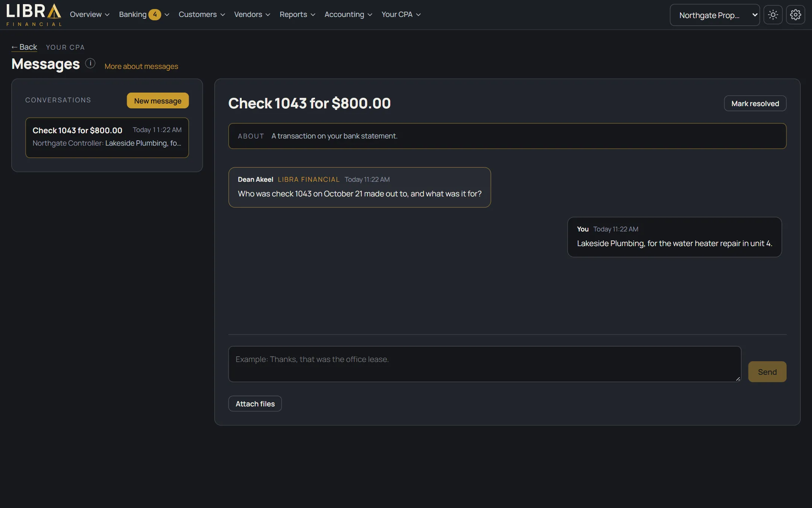The height and width of the screenshot is (508, 812).
Task: Click the reply message text box
Action: point(485,364)
